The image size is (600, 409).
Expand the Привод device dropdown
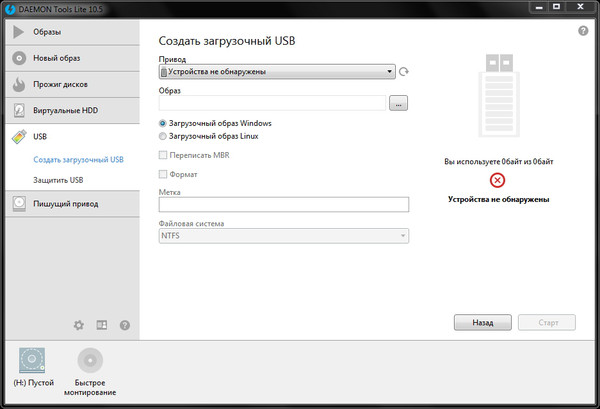pos(391,72)
